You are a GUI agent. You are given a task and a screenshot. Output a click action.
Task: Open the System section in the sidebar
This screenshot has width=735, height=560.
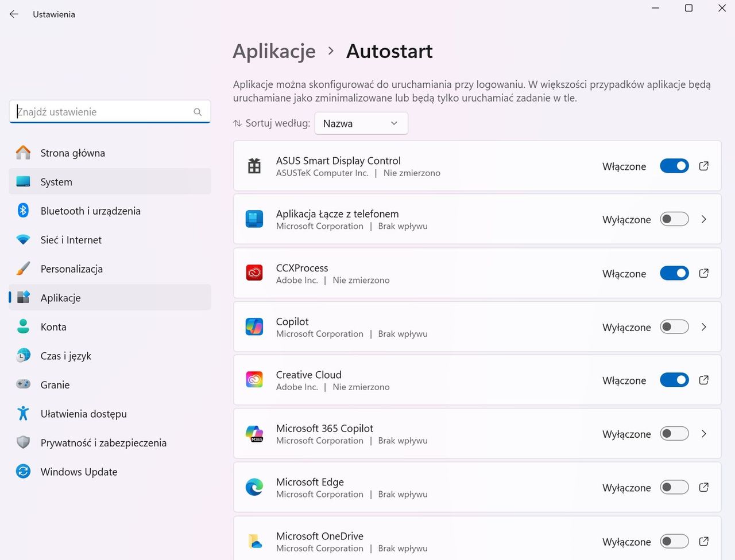tap(56, 182)
